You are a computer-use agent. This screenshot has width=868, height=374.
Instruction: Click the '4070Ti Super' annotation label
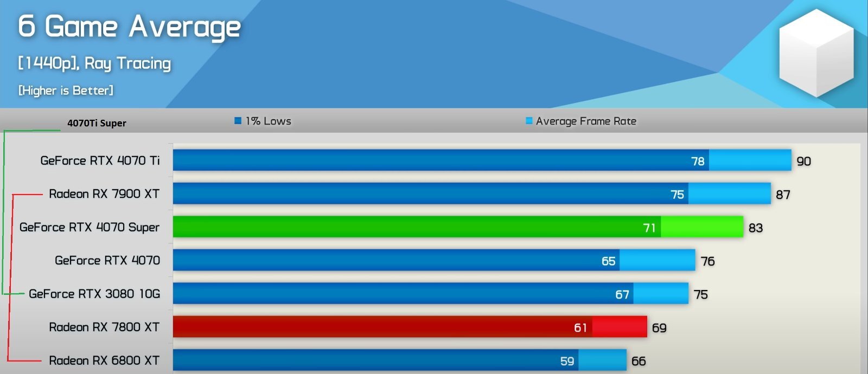[97, 123]
